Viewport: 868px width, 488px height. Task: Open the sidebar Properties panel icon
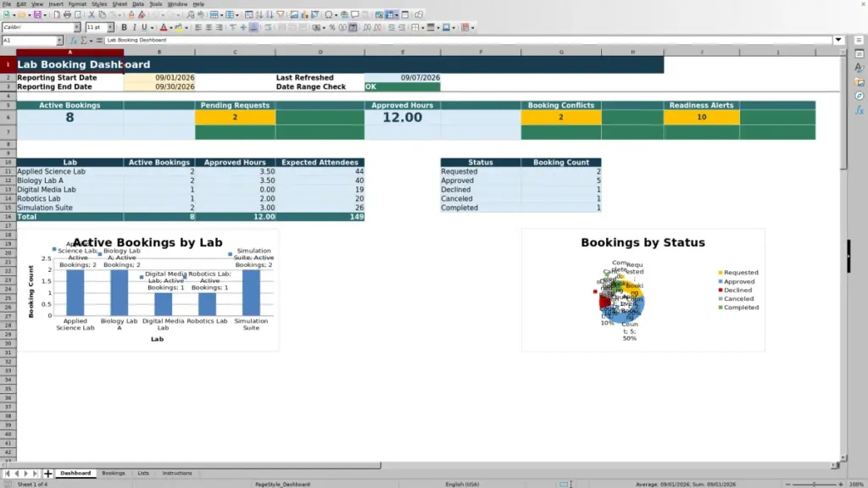(860, 53)
